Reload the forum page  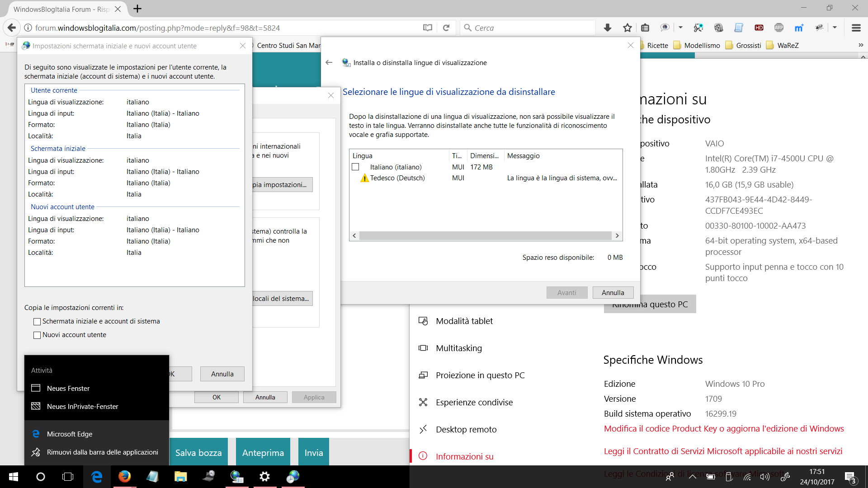(446, 28)
